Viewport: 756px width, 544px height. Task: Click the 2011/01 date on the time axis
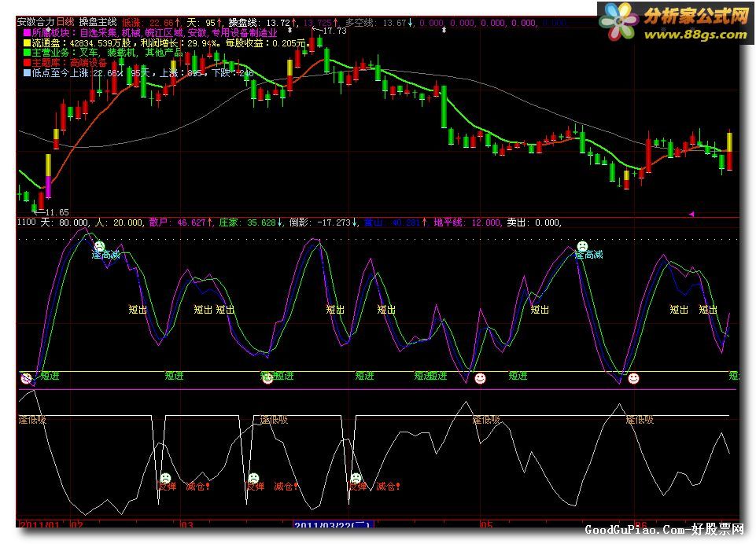tap(38, 524)
